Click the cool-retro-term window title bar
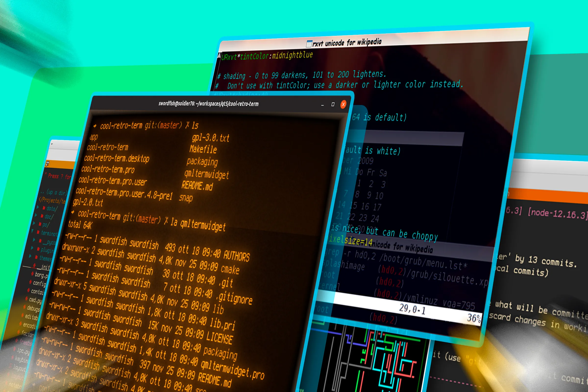Screen dimensions: 588x392 coord(208,104)
